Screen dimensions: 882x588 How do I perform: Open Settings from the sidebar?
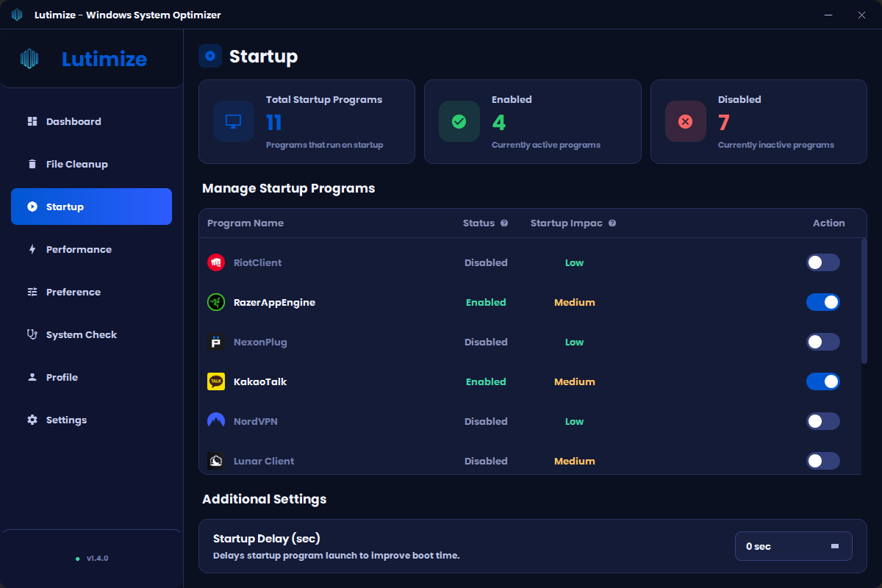click(x=91, y=420)
